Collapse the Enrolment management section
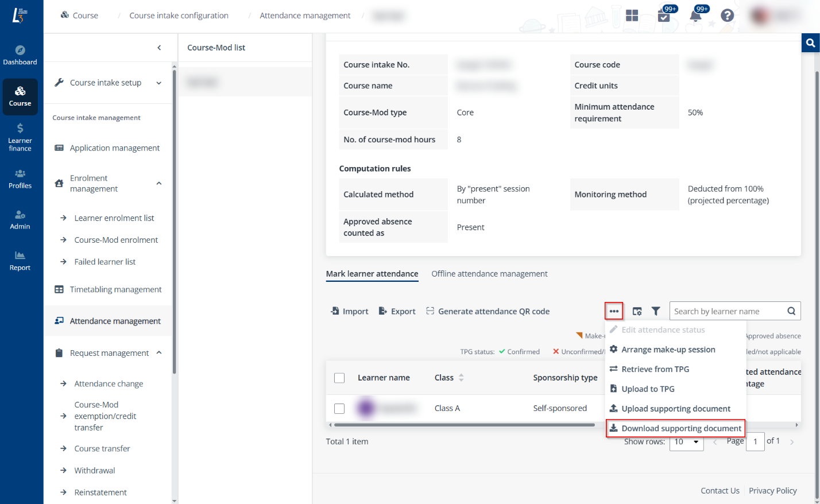Screen dimensions: 820x504 (159, 182)
